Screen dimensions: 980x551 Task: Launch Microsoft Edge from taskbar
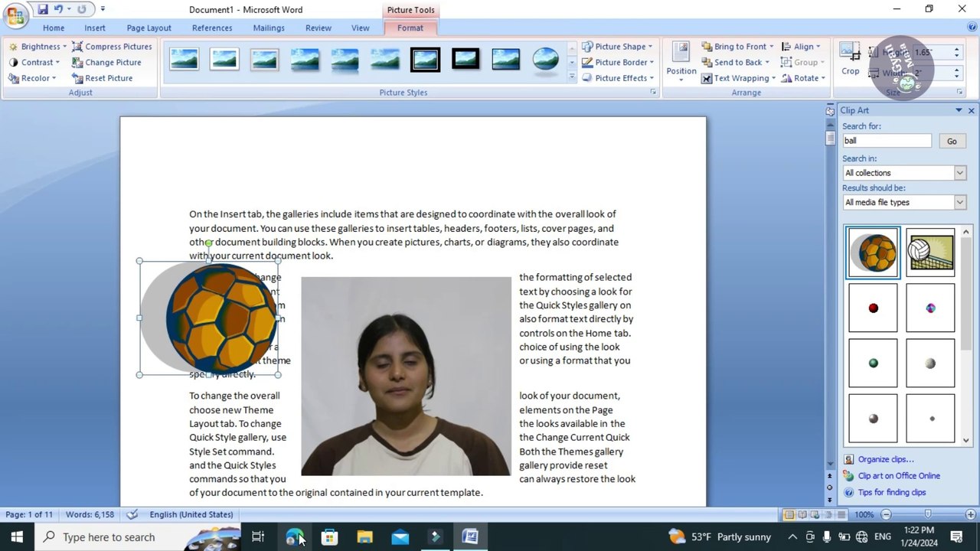tap(294, 537)
